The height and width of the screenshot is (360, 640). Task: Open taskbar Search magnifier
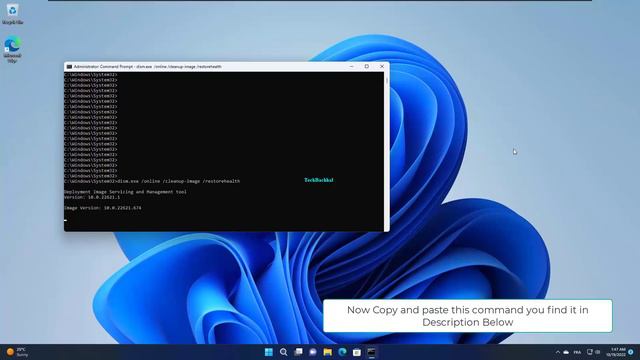[x=283, y=352]
